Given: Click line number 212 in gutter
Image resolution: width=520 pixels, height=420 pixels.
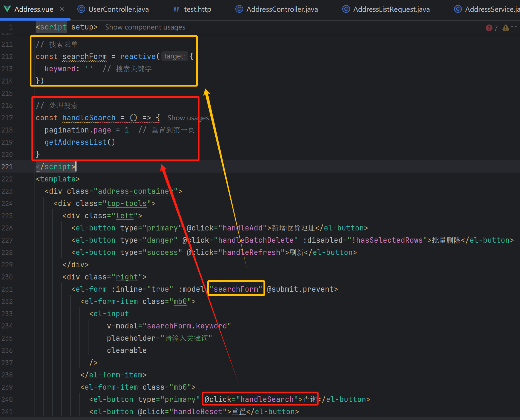Looking at the screenshot, I should click(x=7, y=57).
